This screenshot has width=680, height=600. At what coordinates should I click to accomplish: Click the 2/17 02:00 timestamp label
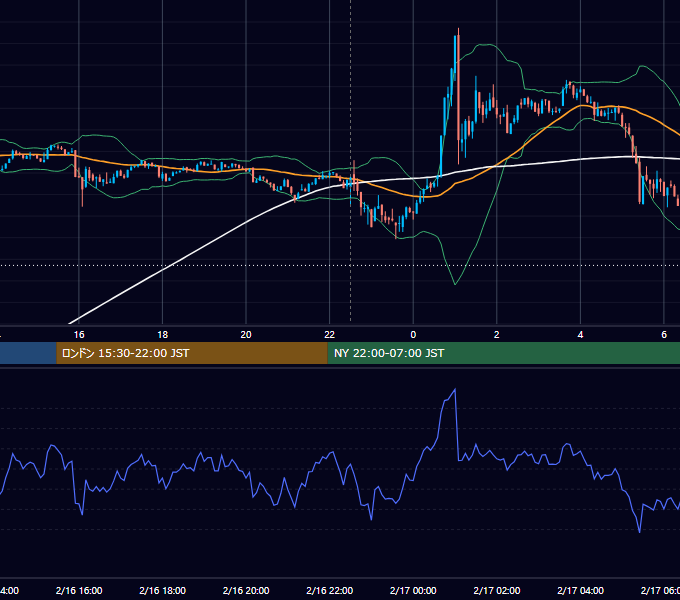497,590
